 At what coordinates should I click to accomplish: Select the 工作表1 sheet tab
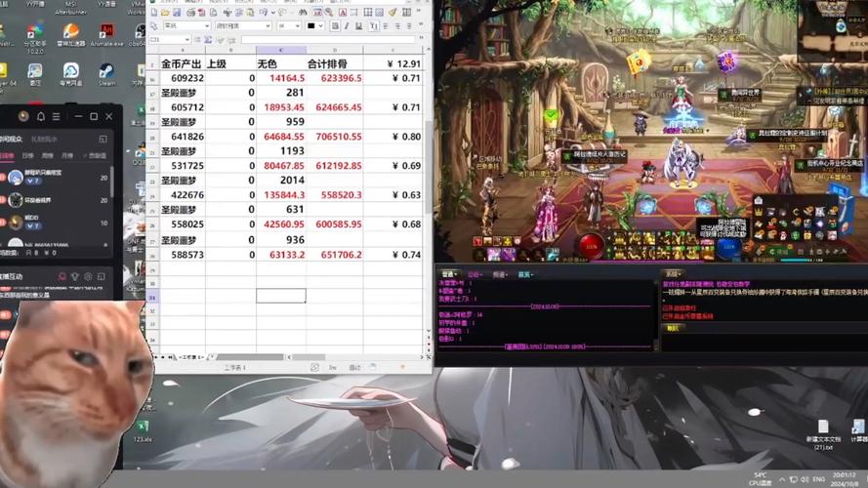[x=191, y=357]
